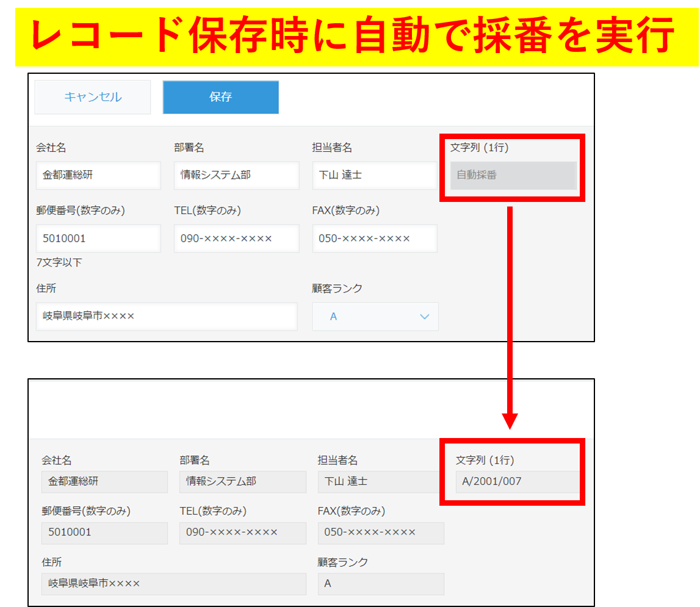
Task: Click the キャンセル button
Action: point(92,97)
